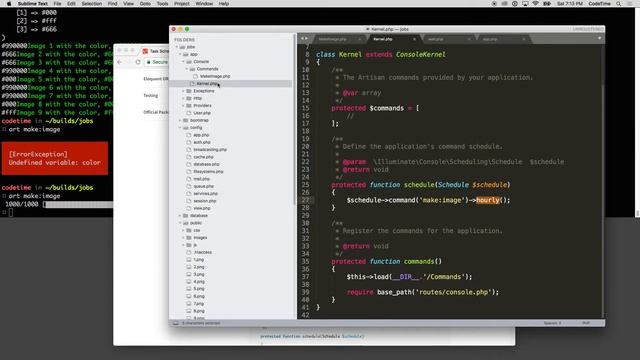The image size is (640, 360).
Task: Open app.php in config folder
Action: pos(201,135)
